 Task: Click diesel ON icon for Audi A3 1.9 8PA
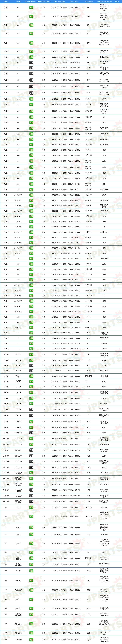click(x=31, y=68)
